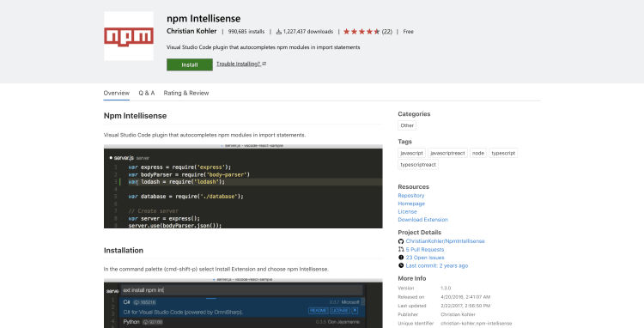Screen dimensions: 644x328
Task: Click the green Install button
Action: click(x=190, y=65)
